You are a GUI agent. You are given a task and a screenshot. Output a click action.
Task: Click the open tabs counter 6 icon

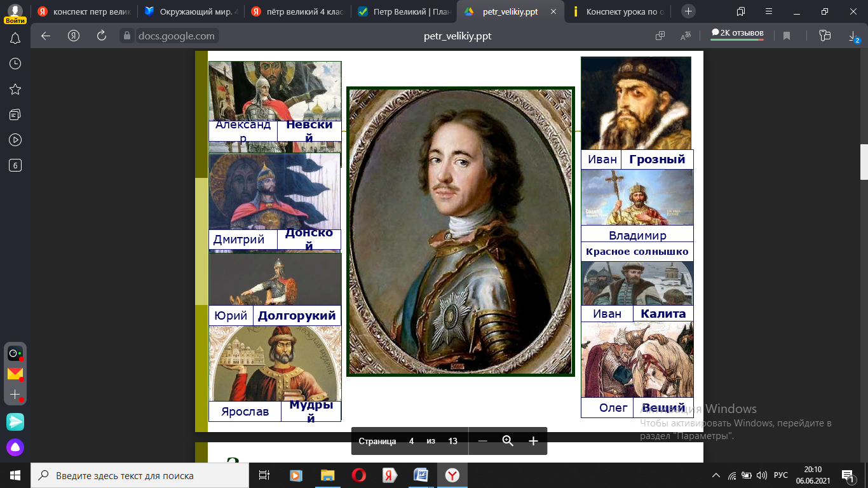[x=15, y=165]
